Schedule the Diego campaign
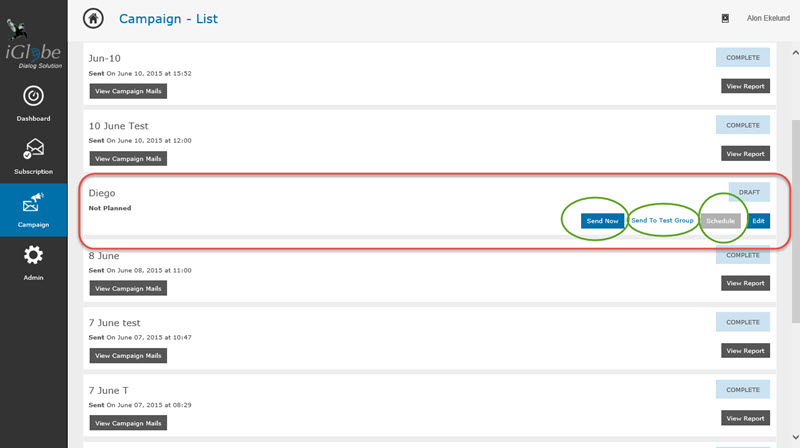This screenshot has height=448, width=800. (x=720, y=221)
